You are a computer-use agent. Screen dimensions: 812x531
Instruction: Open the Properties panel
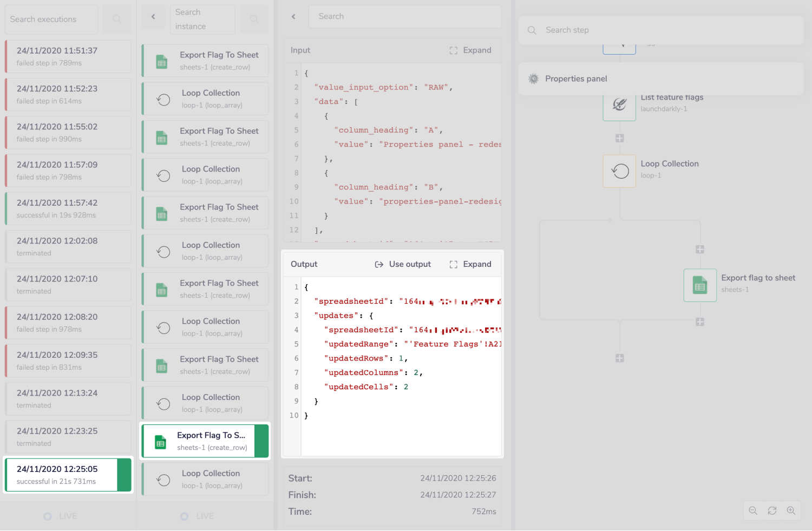point(576,79)
